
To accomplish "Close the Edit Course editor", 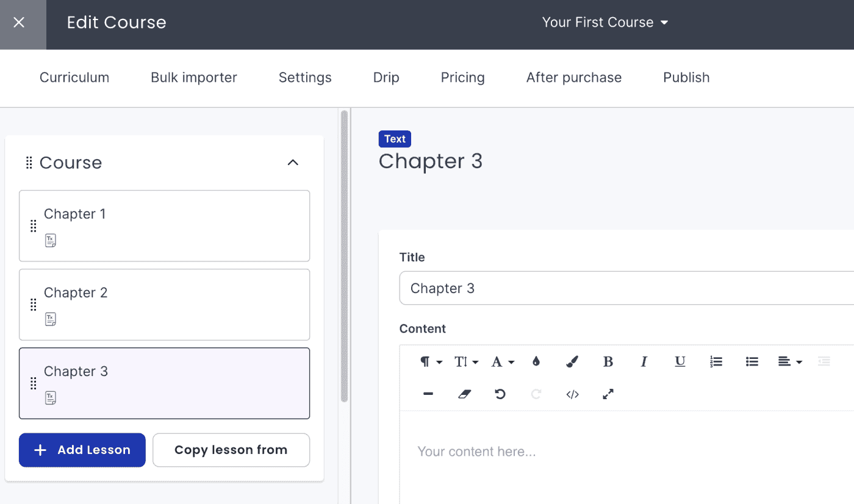I will click(x=19, y=23).
